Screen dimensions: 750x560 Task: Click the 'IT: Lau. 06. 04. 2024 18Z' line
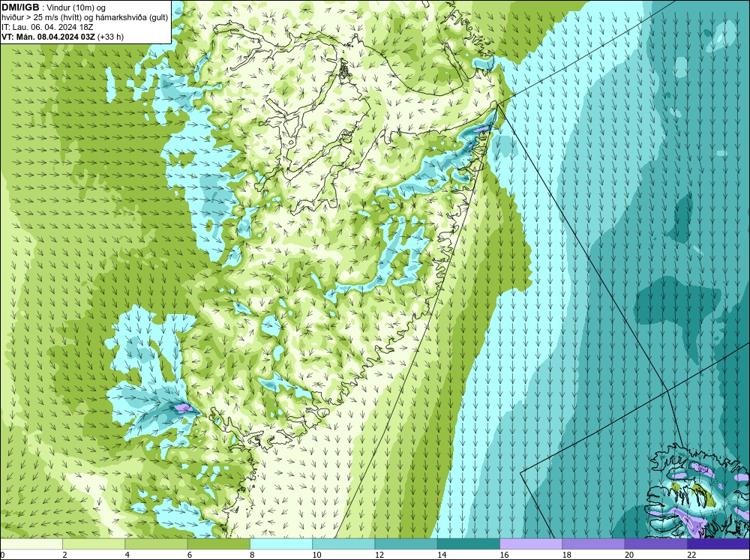coord(47,27)
